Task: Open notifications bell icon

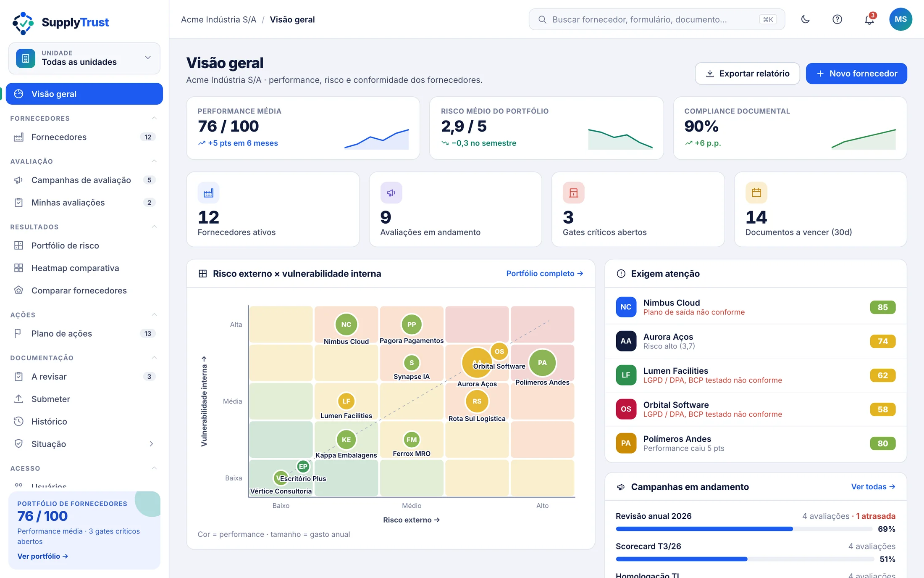Action: tap(869, 19)
